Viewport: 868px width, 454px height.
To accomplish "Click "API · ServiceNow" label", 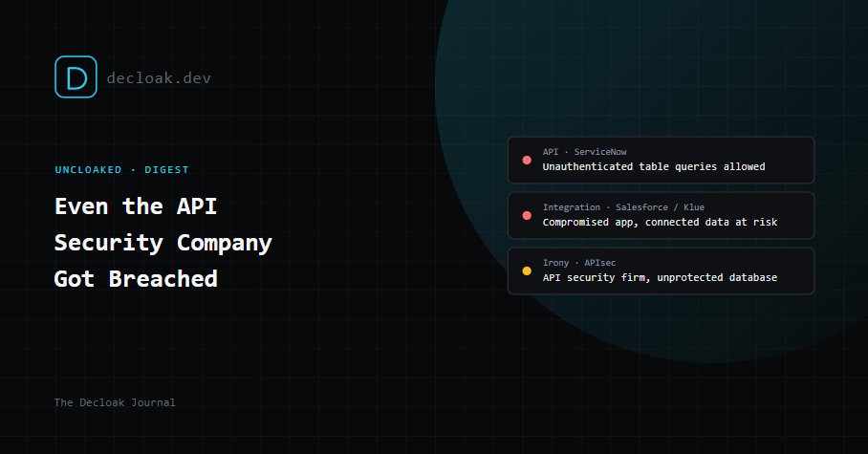I will 585,152.
